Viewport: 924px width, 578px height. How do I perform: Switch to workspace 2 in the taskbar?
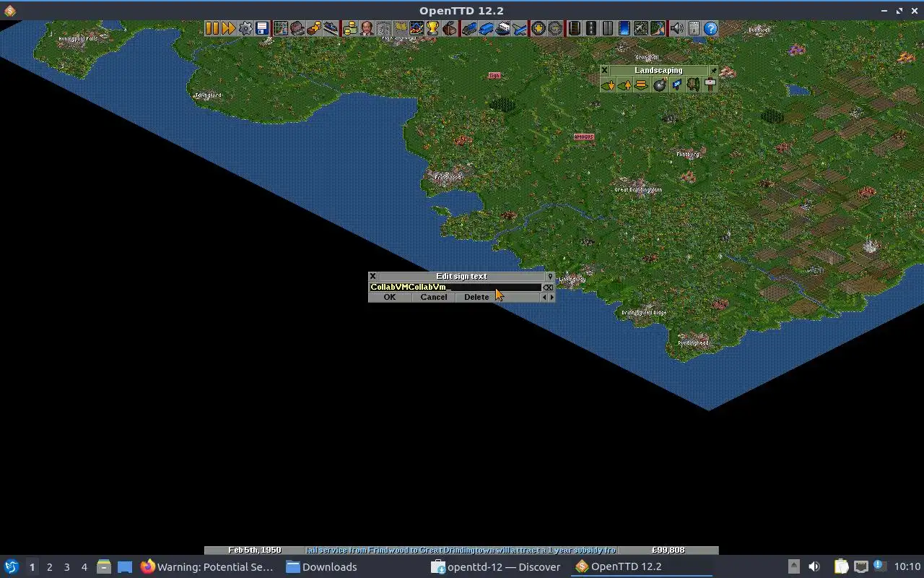click(x=50, y=566)
